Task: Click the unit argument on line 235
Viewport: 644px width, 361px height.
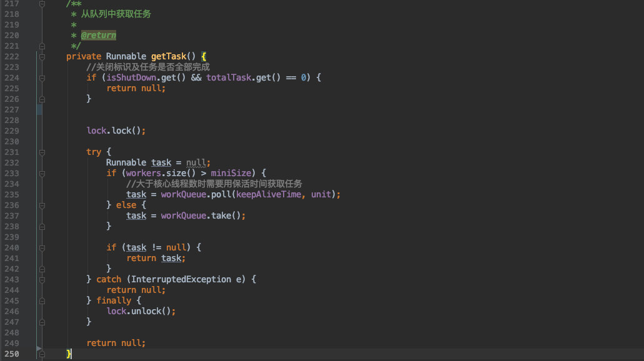Action: (321, 194)
